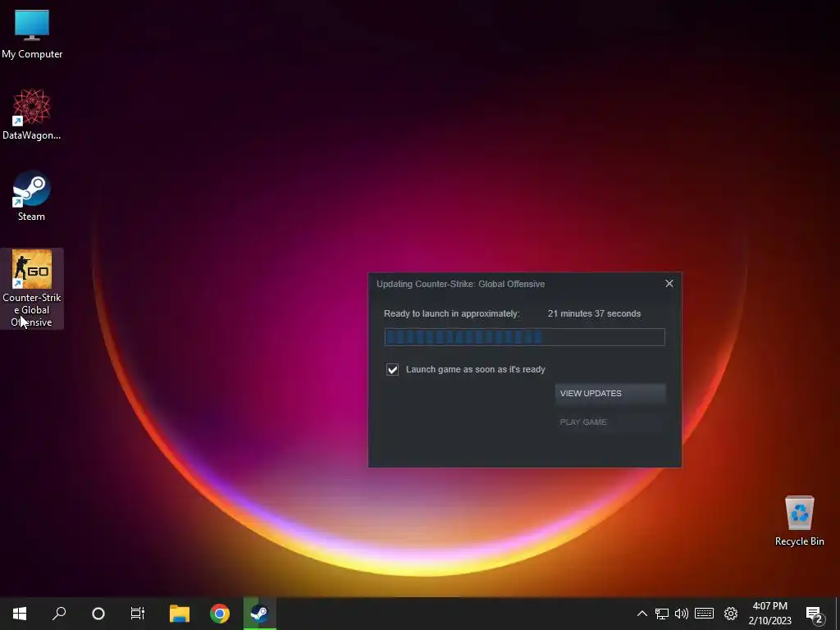Viewport: 840px width, 630px height.
Task: Open the Windows Start menu
Action: (20, 614)
